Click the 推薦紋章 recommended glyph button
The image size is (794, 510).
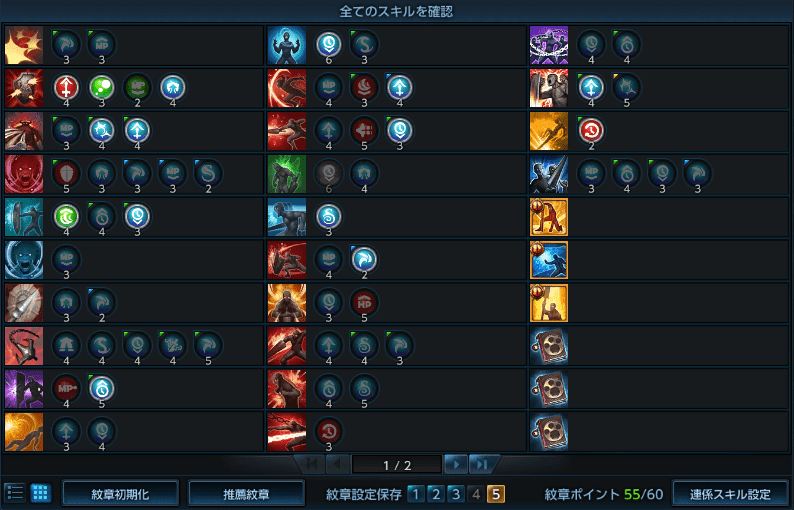coord(246,494)
